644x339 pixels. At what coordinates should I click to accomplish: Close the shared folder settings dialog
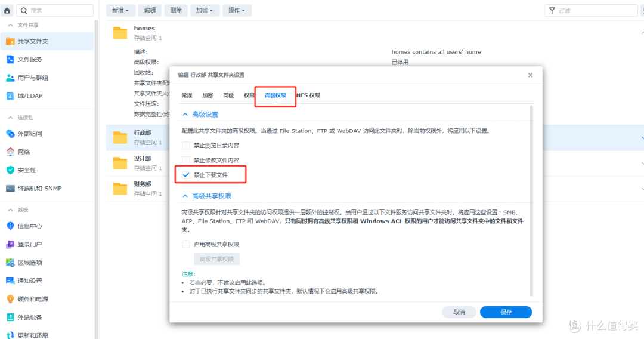[x=530, y=75]
